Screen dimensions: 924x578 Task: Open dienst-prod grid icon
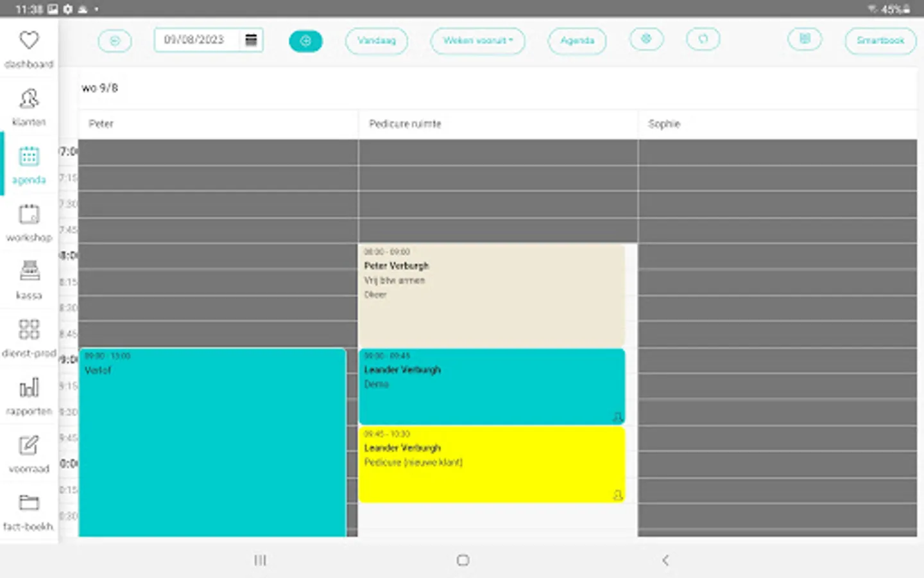tap(29, 329)
